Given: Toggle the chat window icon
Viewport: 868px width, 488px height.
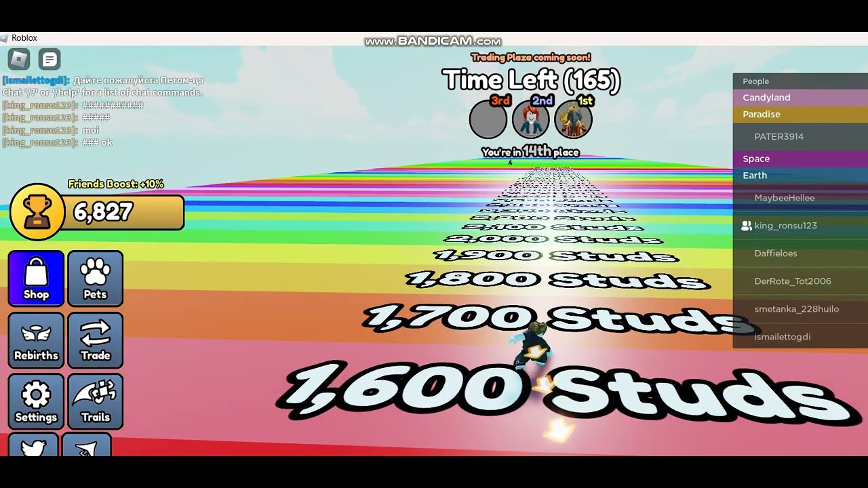Looking at the screenshot, I should (x=50, y=60).
